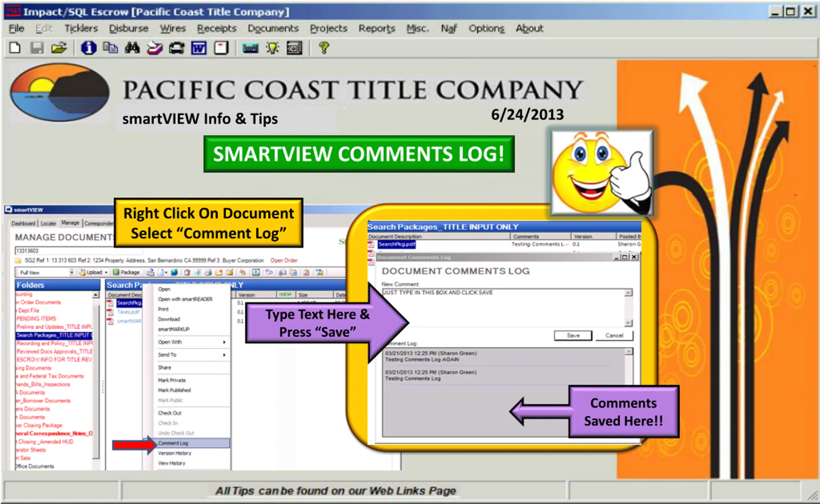The width and height of the screenshot is (820, 504).
Task: Open the Documents menu
Action: pos(273,28)
